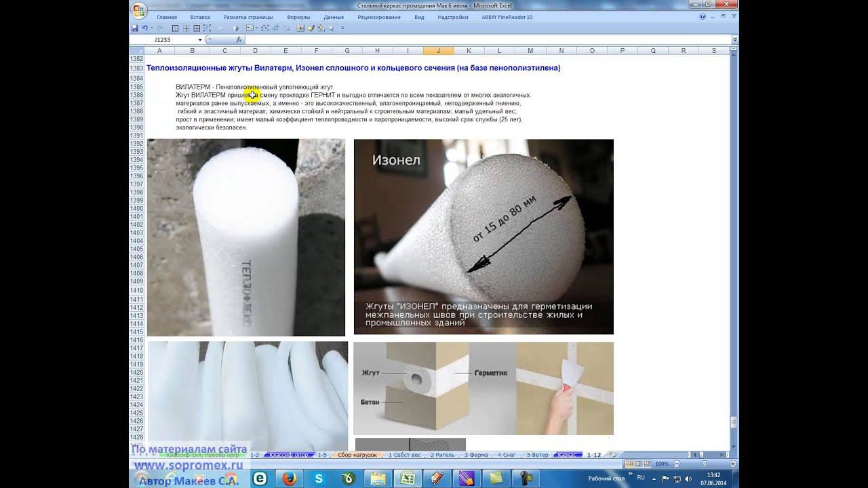868x488 pixels.
Task: Open the Главная ribbon tab
Action: tap(167, 17)
